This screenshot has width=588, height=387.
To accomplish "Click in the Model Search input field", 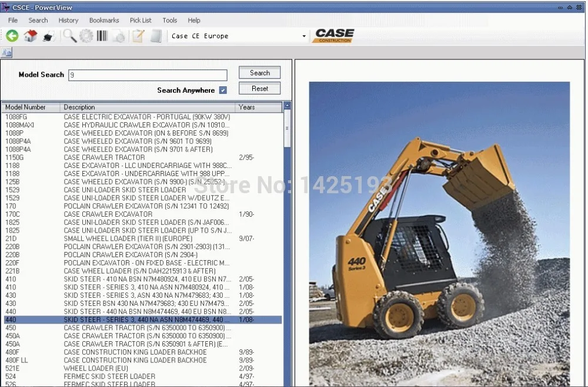I will pyautogui.click(x=148, y=75).
